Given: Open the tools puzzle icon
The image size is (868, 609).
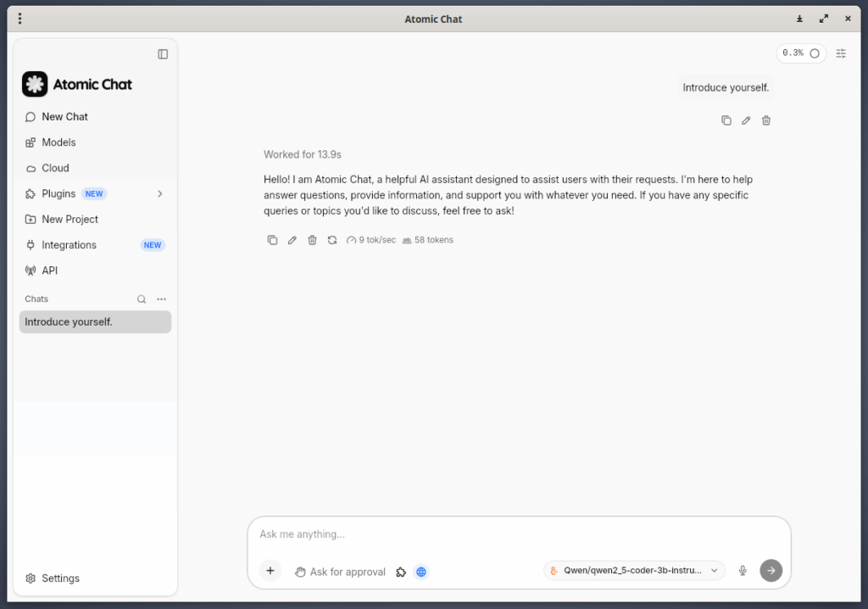Looking at the screenshot, I should (401, 572).
